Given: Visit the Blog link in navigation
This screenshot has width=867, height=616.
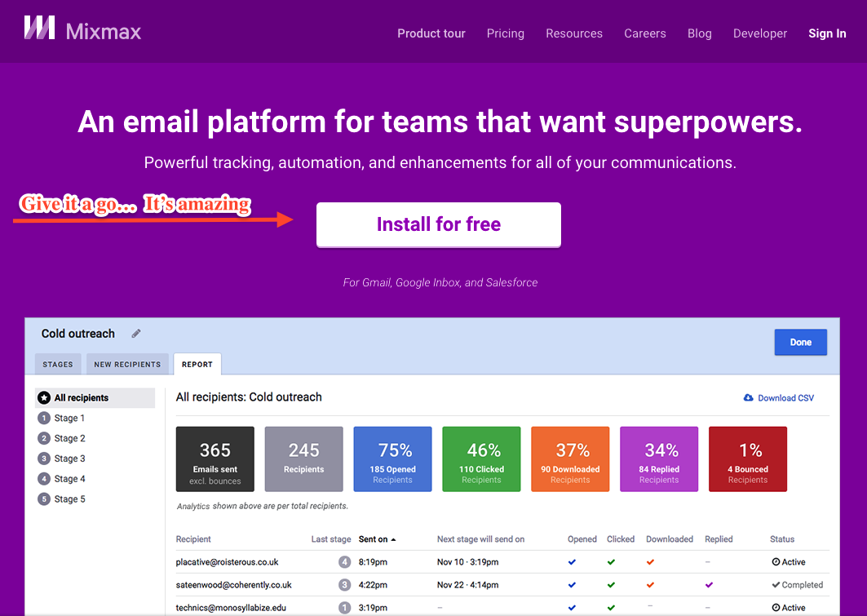Looking at the screenshot, I should (x=700, y=33).
